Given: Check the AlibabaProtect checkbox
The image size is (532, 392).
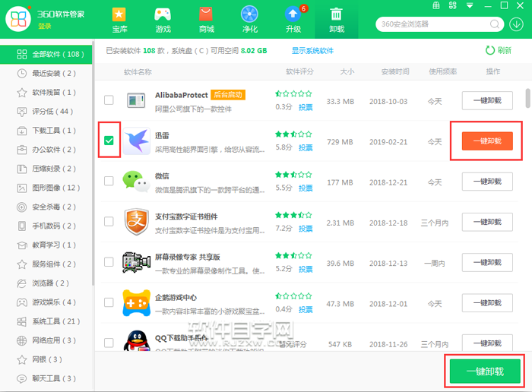Looking at the screenshot, I should point(109,100).
